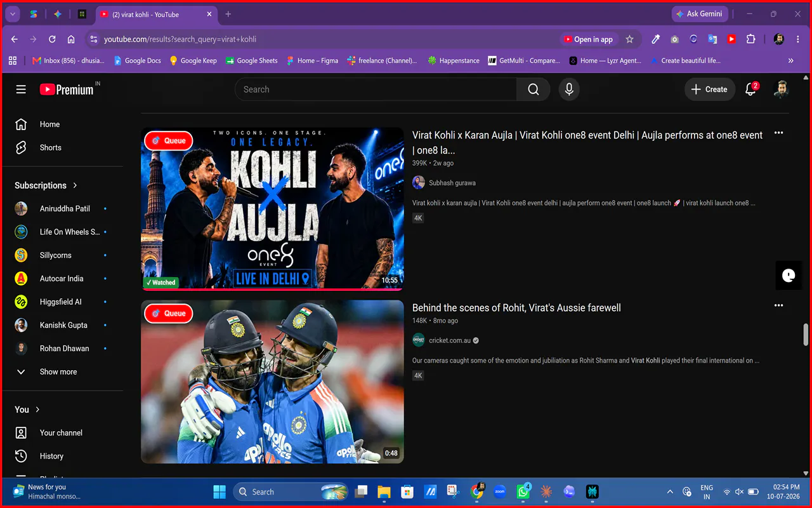Add Aussie farewell video to Queue
812x508 pixels.
169,314
